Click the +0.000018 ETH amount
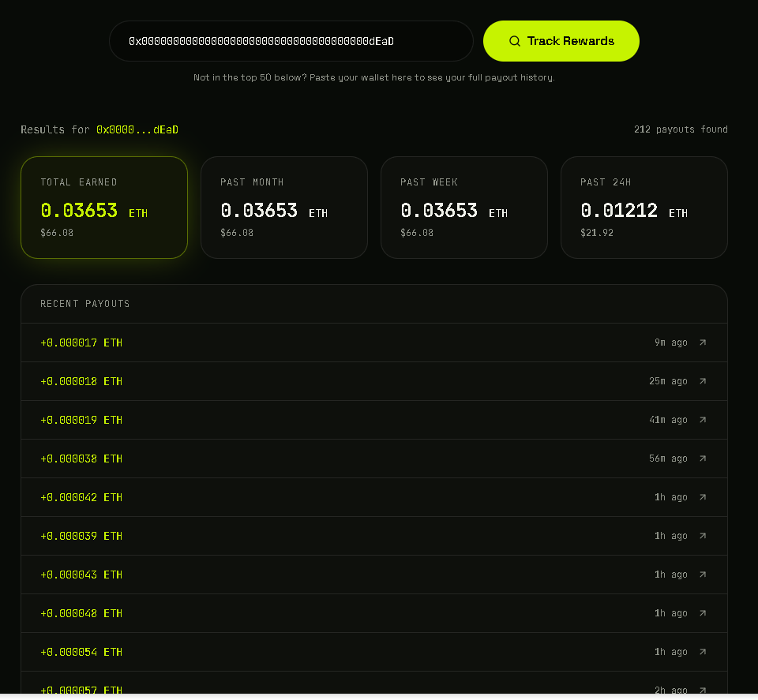This screenshot has height=700, width=758. [x=81, y=381]
